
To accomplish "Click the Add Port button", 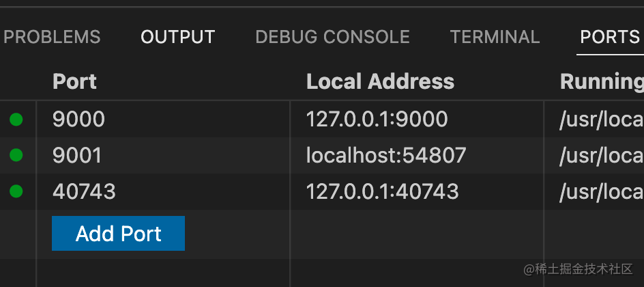I will [x=118, y=233].
